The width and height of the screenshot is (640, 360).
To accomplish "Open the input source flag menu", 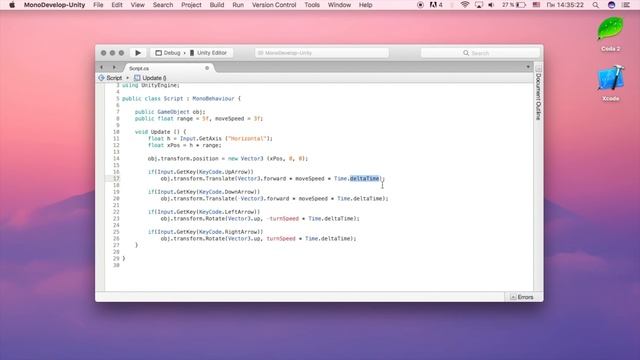I will (x=536, y=5).
